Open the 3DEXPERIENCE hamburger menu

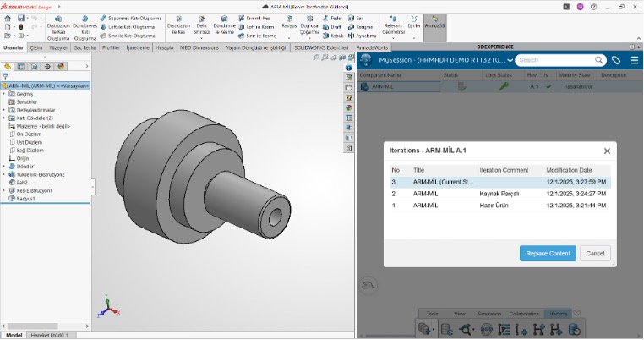point(633,60)
